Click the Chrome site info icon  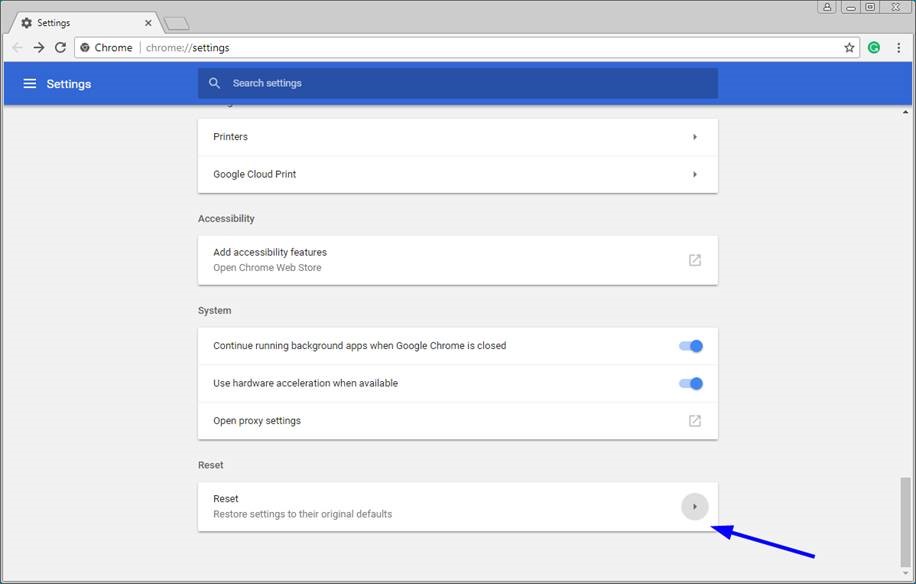coord(85,47)
